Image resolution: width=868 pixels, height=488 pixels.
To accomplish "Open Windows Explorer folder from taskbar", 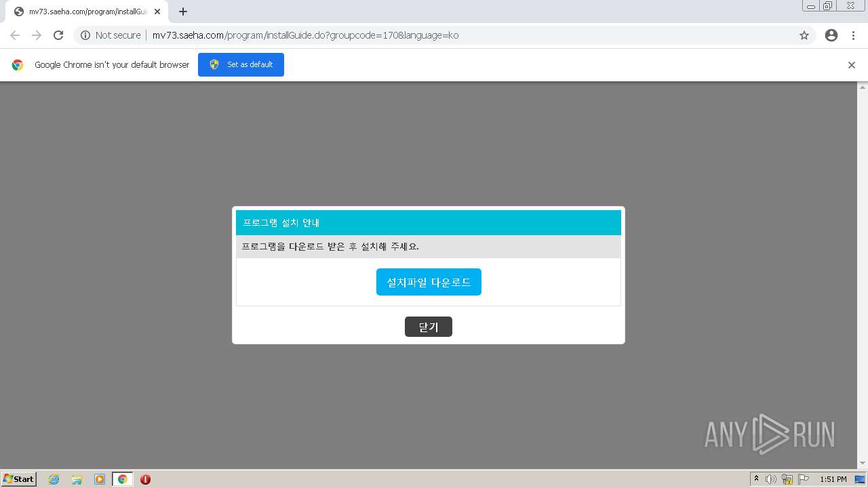I will [x=77, y=479].
